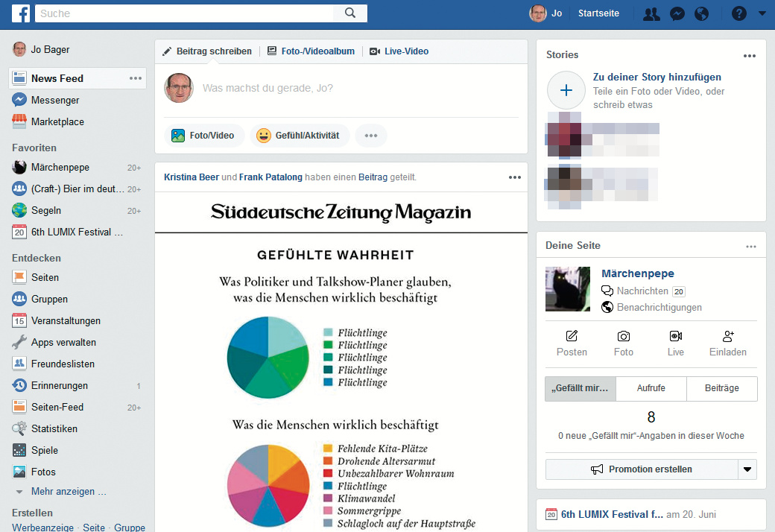Switch to the Aufrufe tab

pyautogui.click(x=651, y=388)
